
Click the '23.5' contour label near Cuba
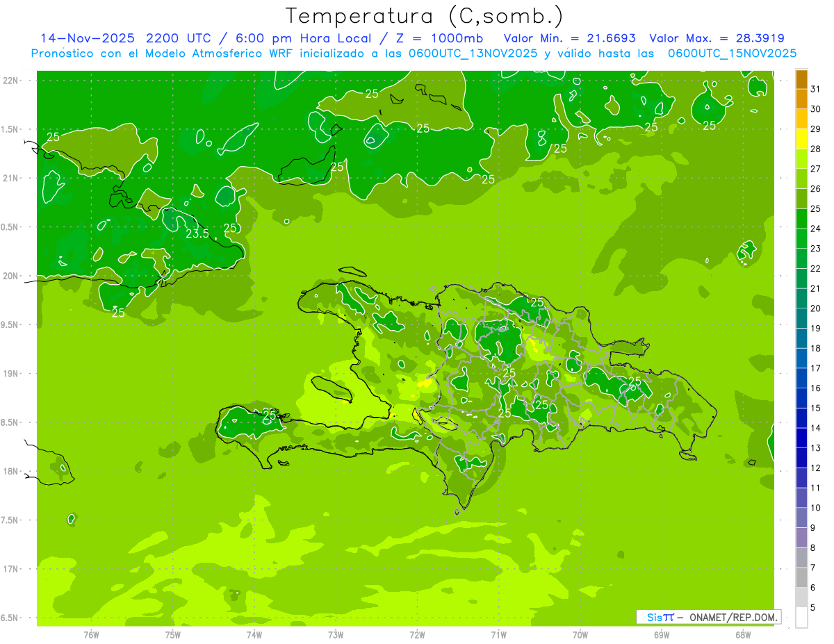tap(197, 233)
